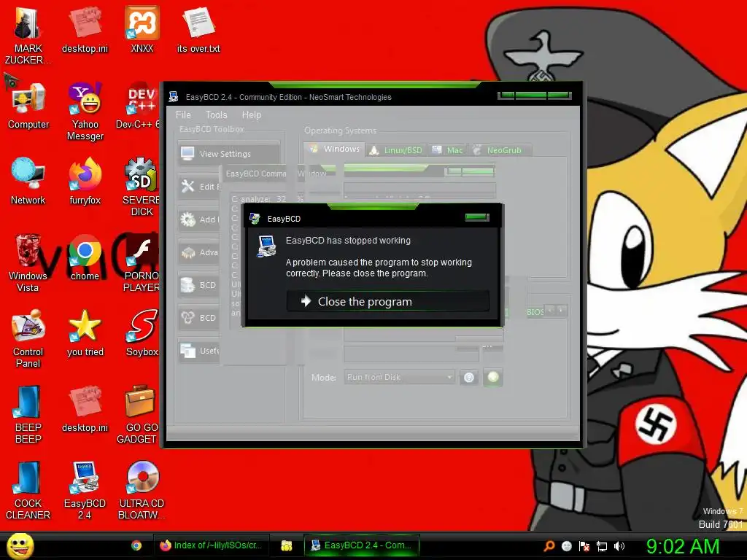Expand the Mode dropdown showing Run from Disk
This screenshot has height=560, width=747.
(x=399, y=377)
